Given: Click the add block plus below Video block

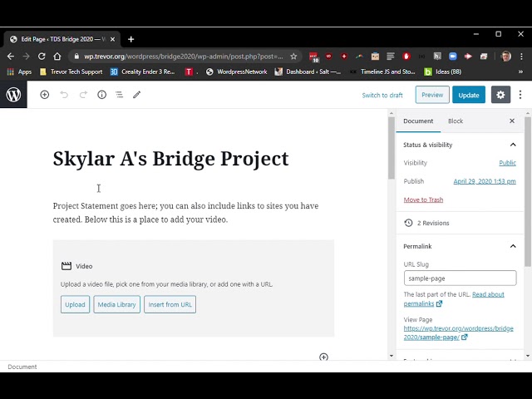Looking at the screenshot, I should [323, 357].
